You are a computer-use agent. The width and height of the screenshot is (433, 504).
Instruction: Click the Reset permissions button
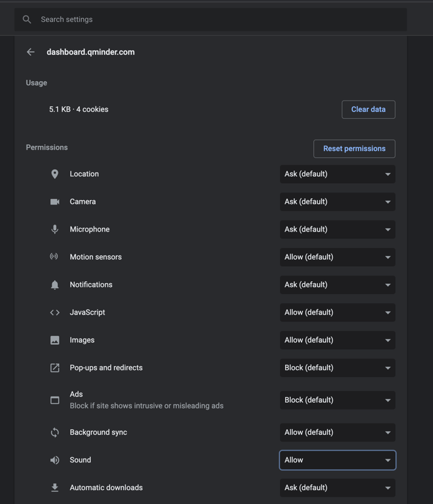[x=354, y=148]
